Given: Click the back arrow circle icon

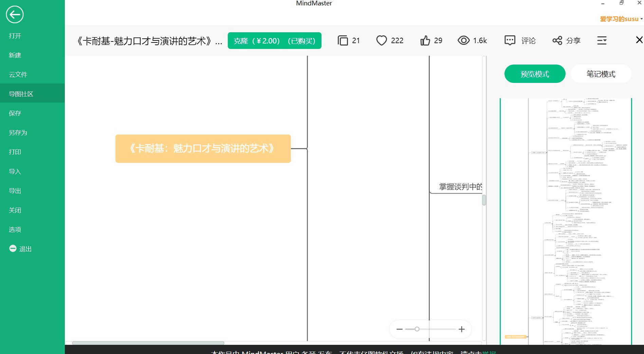Looking at the screenshot, I should (15, 15).
